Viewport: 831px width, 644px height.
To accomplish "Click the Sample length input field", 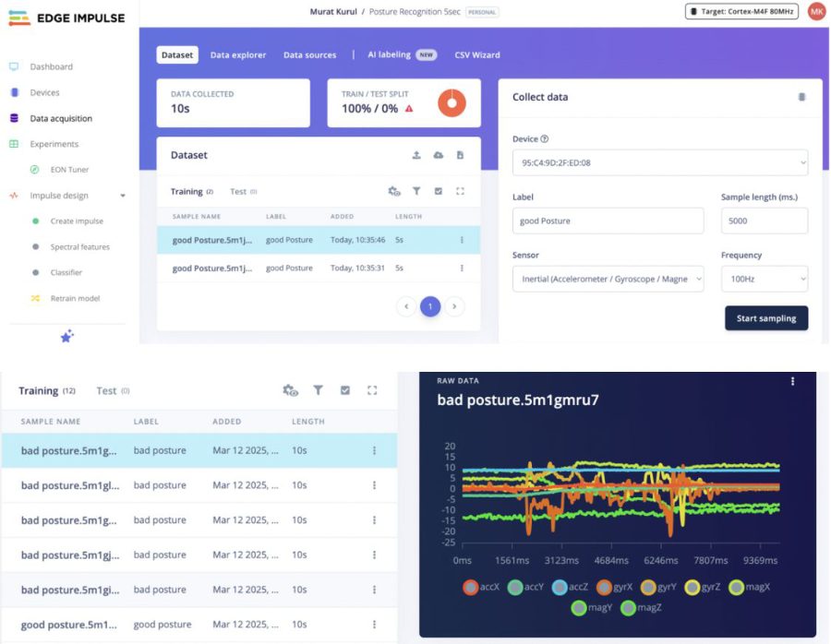I will (x=765, y=221).
